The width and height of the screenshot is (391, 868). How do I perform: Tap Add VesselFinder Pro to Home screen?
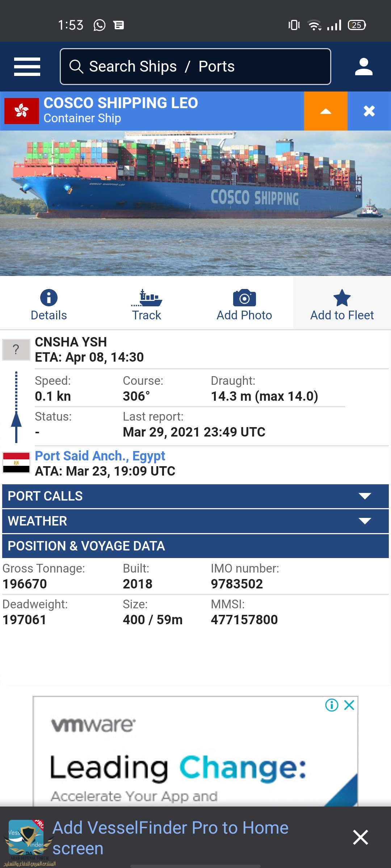click(170, 838)
